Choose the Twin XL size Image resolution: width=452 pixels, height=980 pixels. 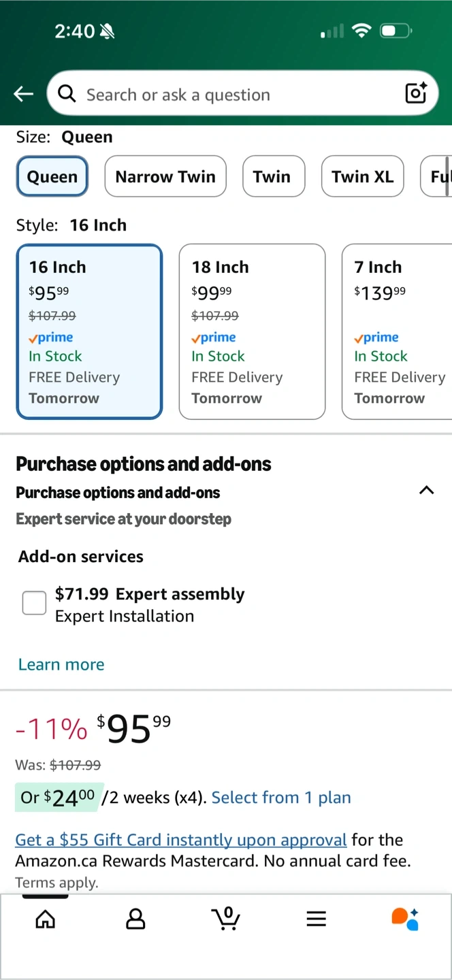(362, 177)
